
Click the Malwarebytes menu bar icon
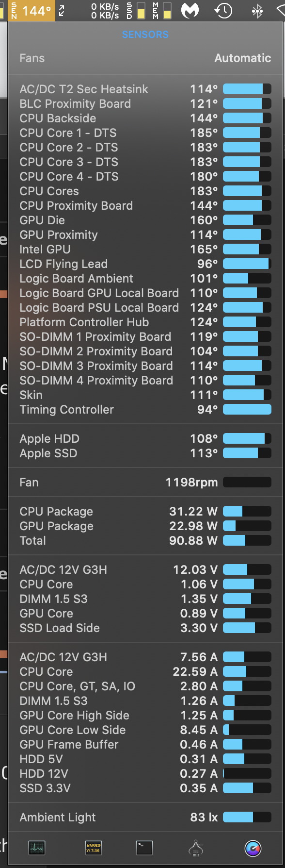pyautogui.click(x=190, y=10)
